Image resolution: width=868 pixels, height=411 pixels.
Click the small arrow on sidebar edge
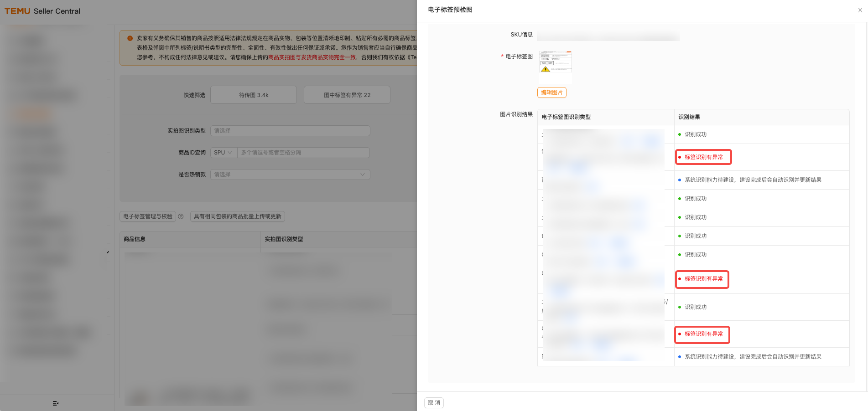(108, 252)
